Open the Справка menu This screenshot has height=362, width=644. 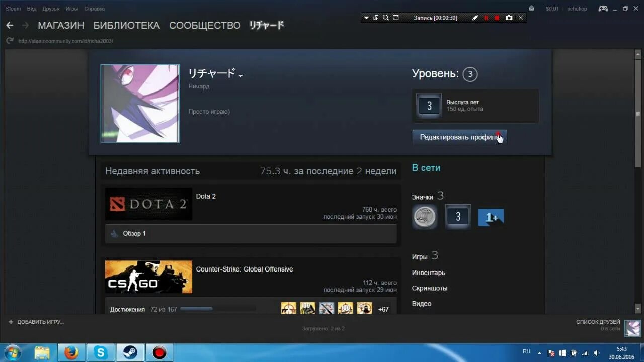[94, 9]
